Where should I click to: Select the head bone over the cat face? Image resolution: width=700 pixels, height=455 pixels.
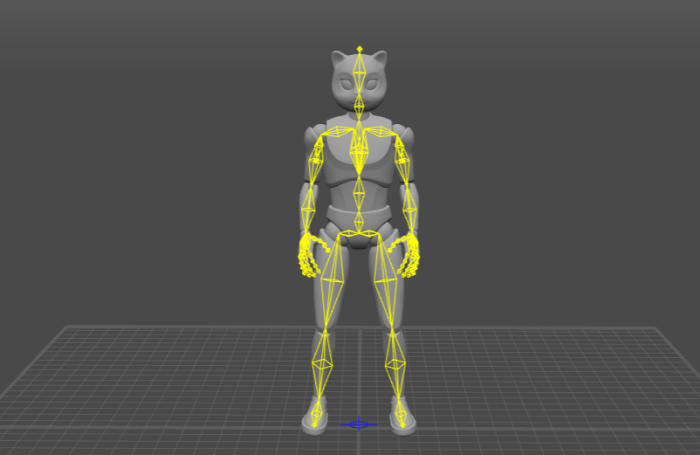(359, 73)
